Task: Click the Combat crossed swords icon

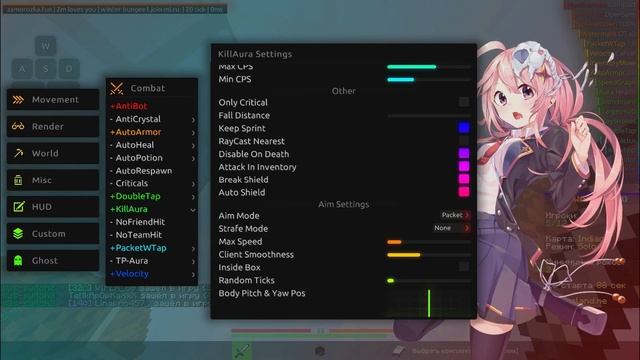Action: (117, 88)
